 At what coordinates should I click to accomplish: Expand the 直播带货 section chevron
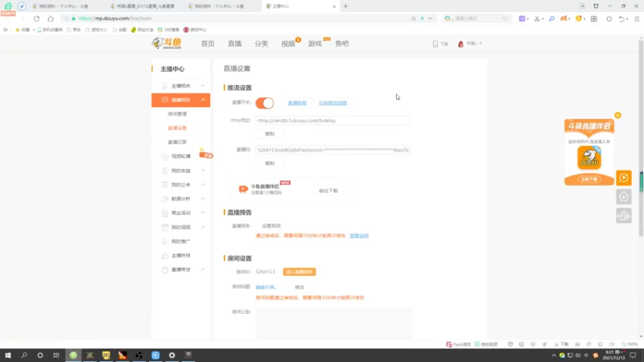coord(203,269)
